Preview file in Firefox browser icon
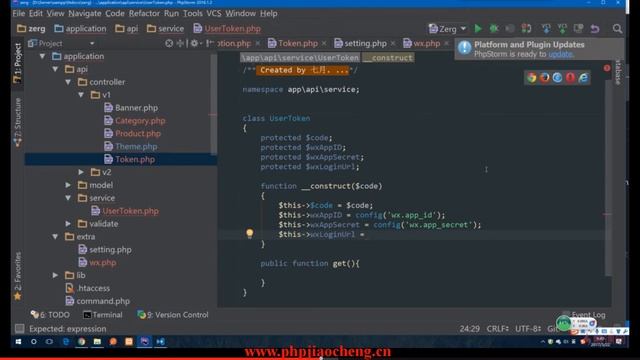 (544, 78)
